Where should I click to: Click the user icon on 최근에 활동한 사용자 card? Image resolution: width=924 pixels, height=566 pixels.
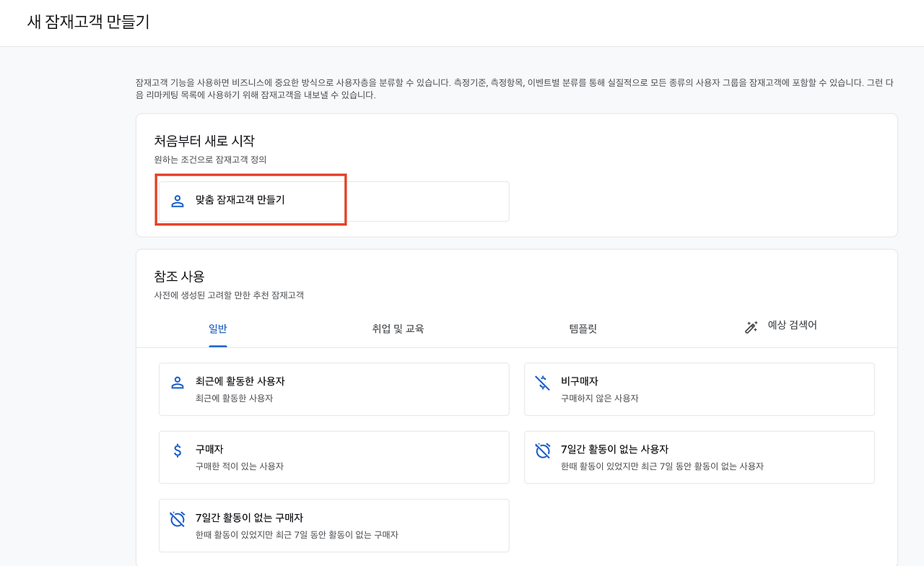click(x=177, y=381)
